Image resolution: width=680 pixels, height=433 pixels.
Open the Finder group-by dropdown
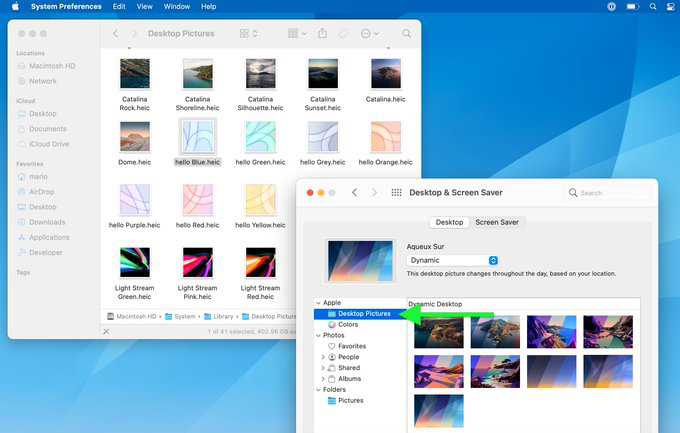pyautogui.click(x=297, y=34)
